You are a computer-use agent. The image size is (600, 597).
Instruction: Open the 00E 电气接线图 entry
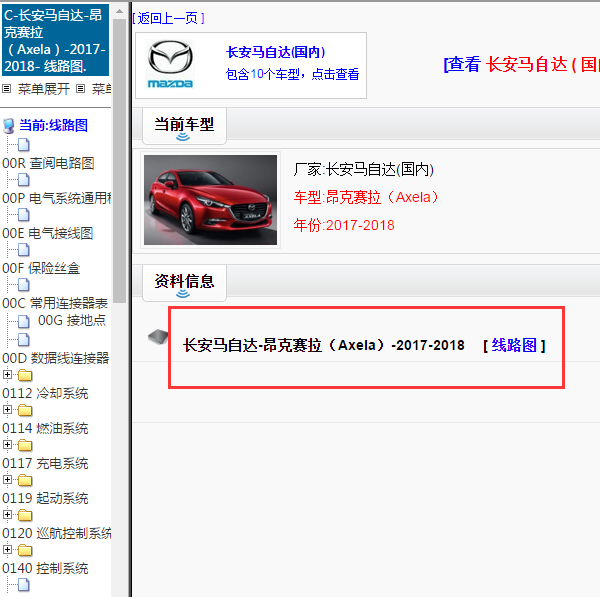47,233
